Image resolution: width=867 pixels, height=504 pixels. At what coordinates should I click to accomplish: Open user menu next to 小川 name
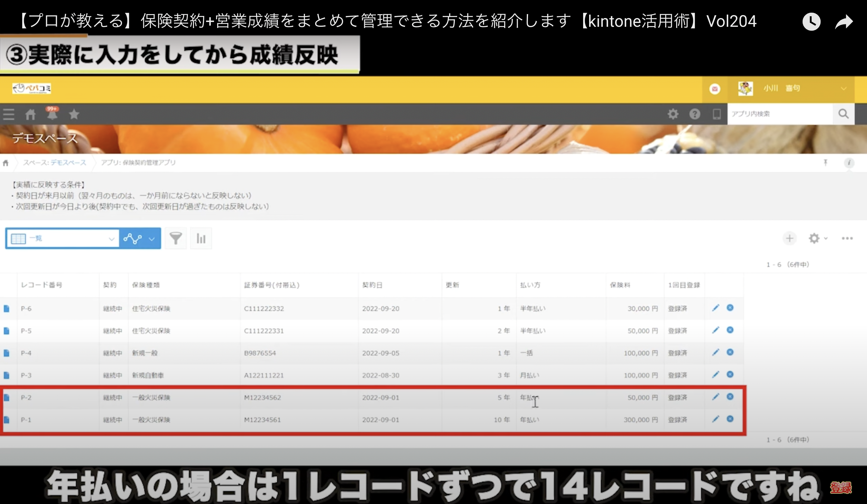point(843,89)
